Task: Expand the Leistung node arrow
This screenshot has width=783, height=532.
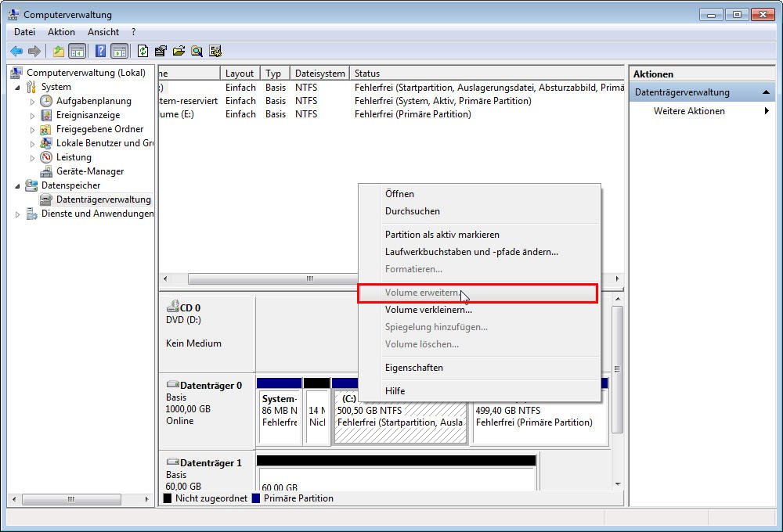Action: pyautogui.click(x=32, y=158)
